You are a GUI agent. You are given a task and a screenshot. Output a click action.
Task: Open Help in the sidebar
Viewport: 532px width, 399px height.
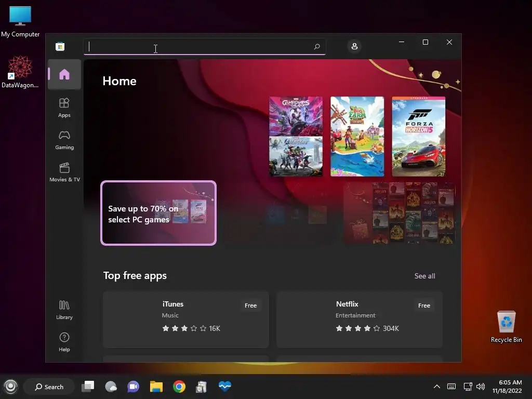coord(64,342)
